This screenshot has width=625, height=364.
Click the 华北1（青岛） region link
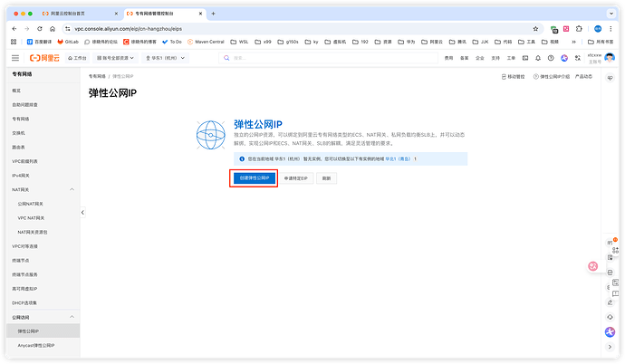point(395,158)
